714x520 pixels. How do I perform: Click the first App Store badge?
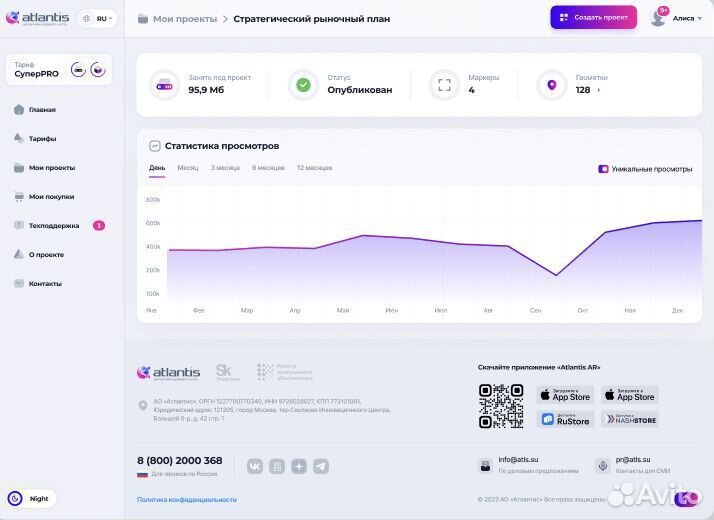point(565,395)
